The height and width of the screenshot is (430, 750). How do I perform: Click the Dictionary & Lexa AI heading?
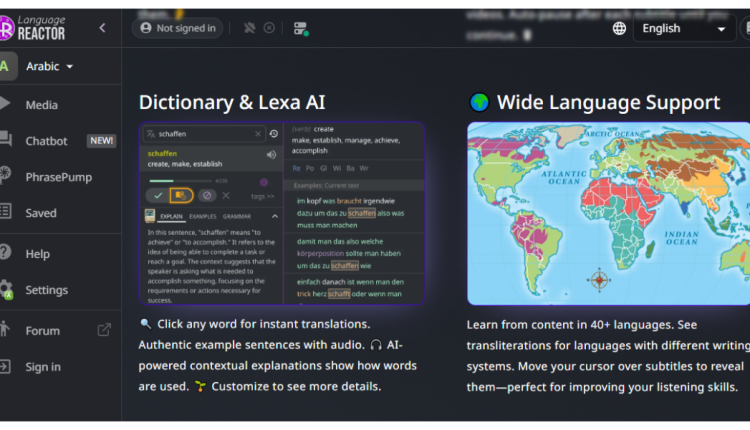point(232,102)
